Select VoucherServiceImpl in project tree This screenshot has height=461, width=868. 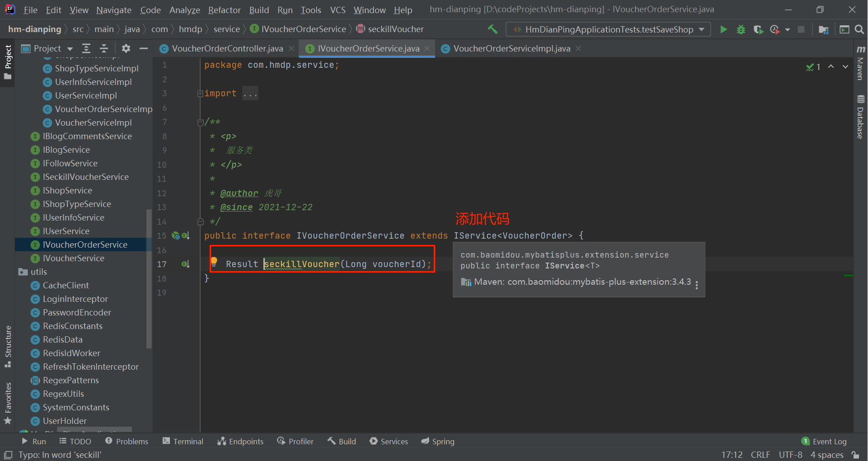[x=93, y=123]
